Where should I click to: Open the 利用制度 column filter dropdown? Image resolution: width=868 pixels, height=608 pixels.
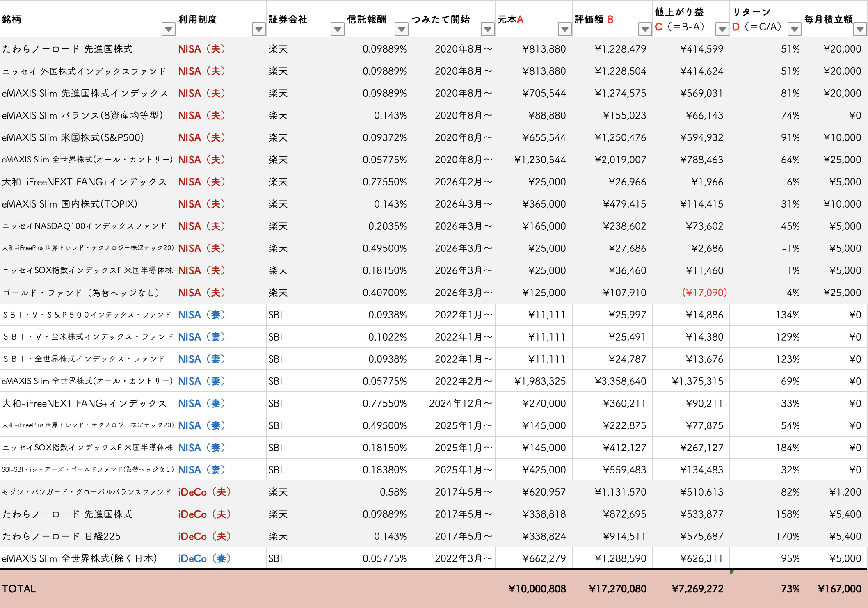[x=258, y=30]
